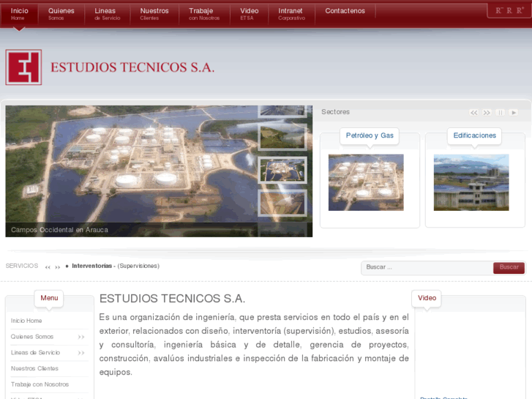Screen dimensions: 532x399
Task: Expand Quienes Somos submenu arrow
Action: 80,337
